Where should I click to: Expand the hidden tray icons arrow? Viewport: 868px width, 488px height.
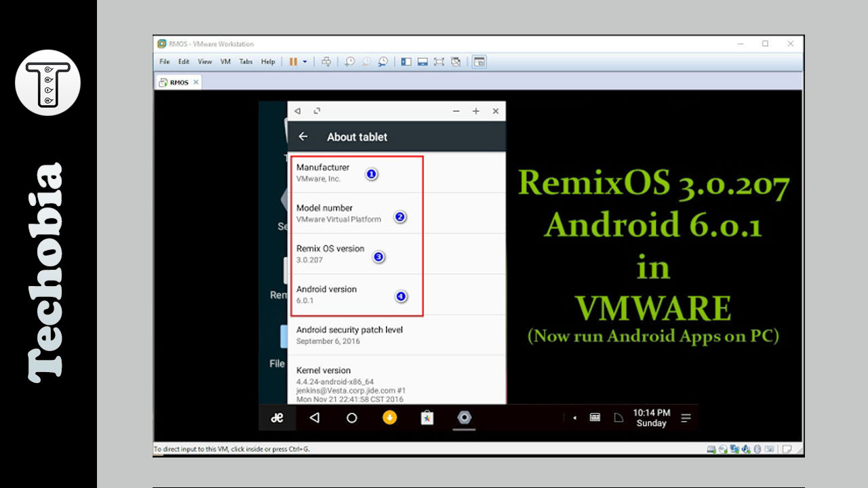click(574, 418)
